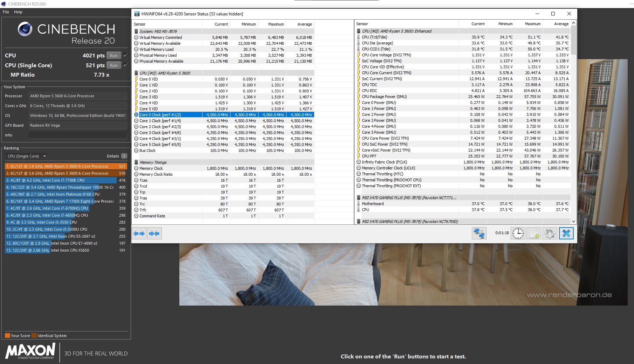Open sensor settings via the gear icon

[x=550, y=233]
